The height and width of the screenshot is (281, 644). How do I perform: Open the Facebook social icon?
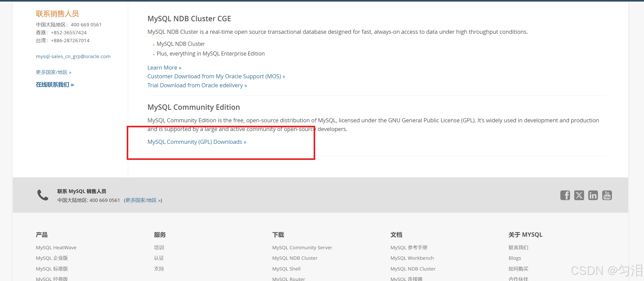[565, 195]
